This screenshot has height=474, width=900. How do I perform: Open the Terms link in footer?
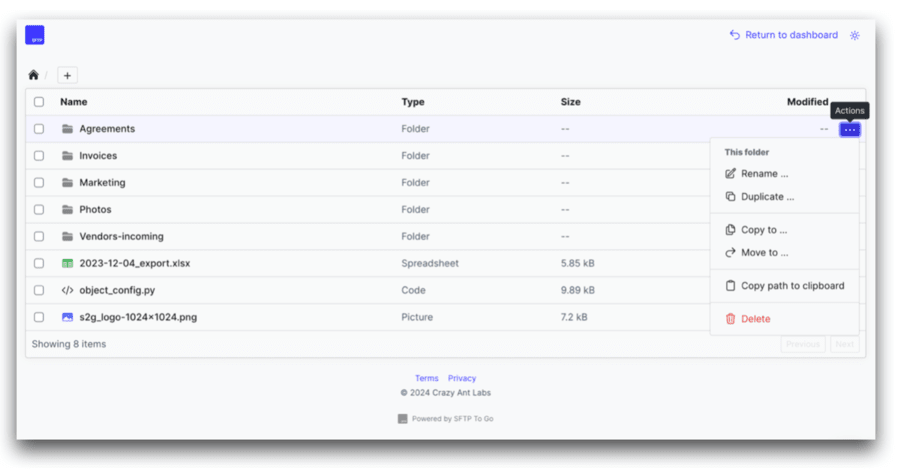426,379
